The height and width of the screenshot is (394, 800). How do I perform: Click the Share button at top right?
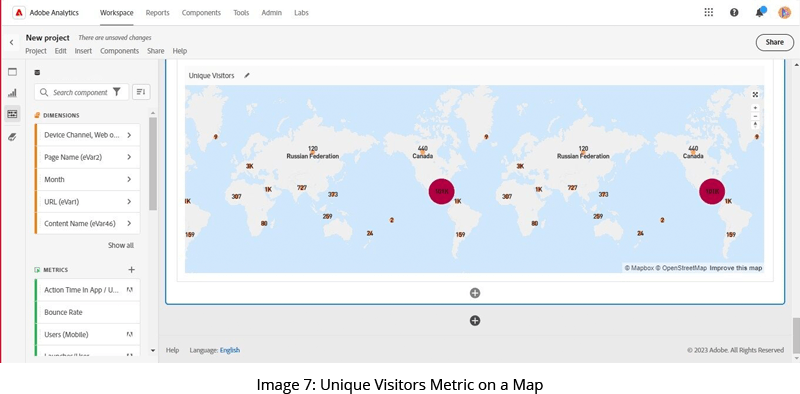pos(774,42)
